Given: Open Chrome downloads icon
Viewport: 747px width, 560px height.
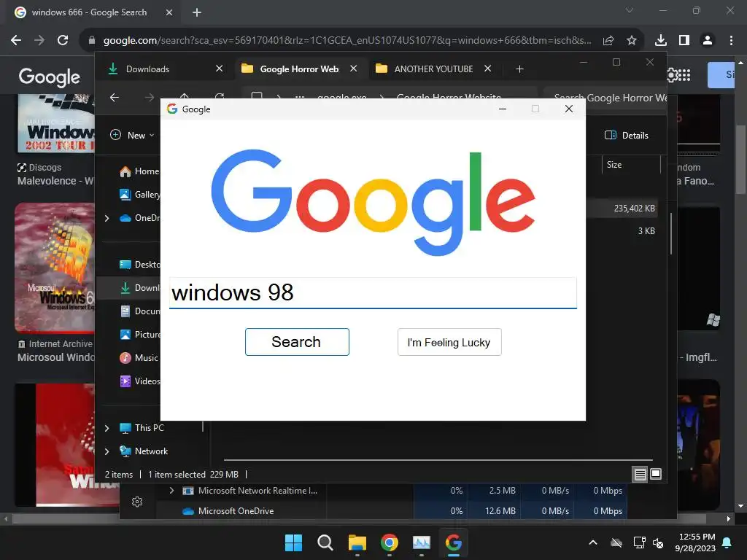Looking at the screenshot, I should (661, 41).
